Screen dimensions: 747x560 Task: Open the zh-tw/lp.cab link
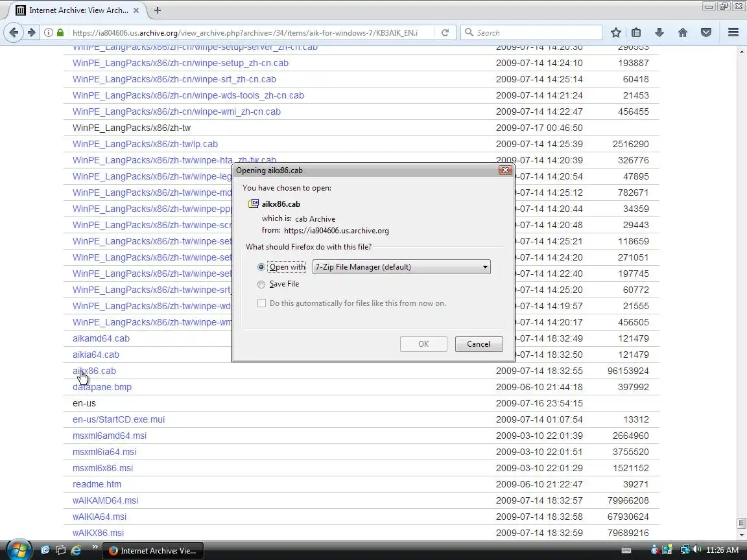pyautogui.click(x=145, y=144)
